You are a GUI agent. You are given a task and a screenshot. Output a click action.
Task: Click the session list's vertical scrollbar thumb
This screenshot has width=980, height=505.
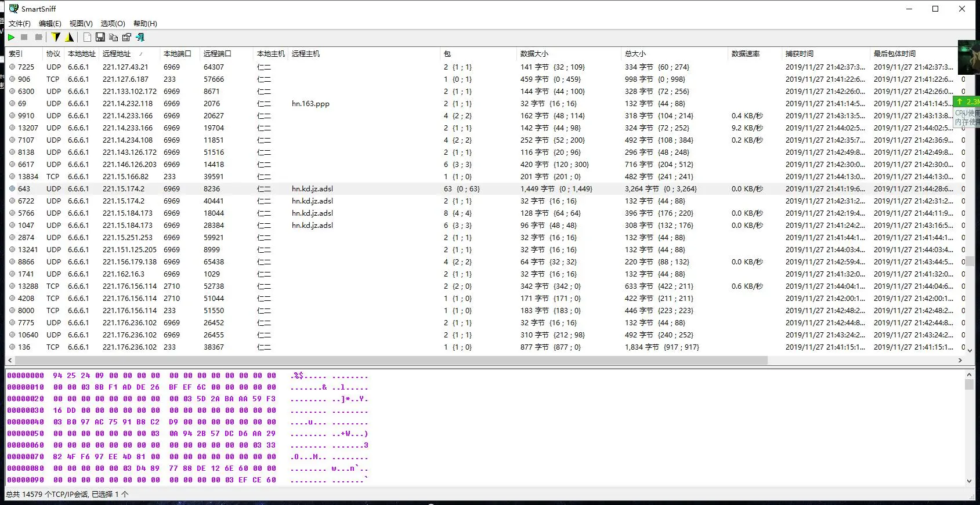pos(970,261)
